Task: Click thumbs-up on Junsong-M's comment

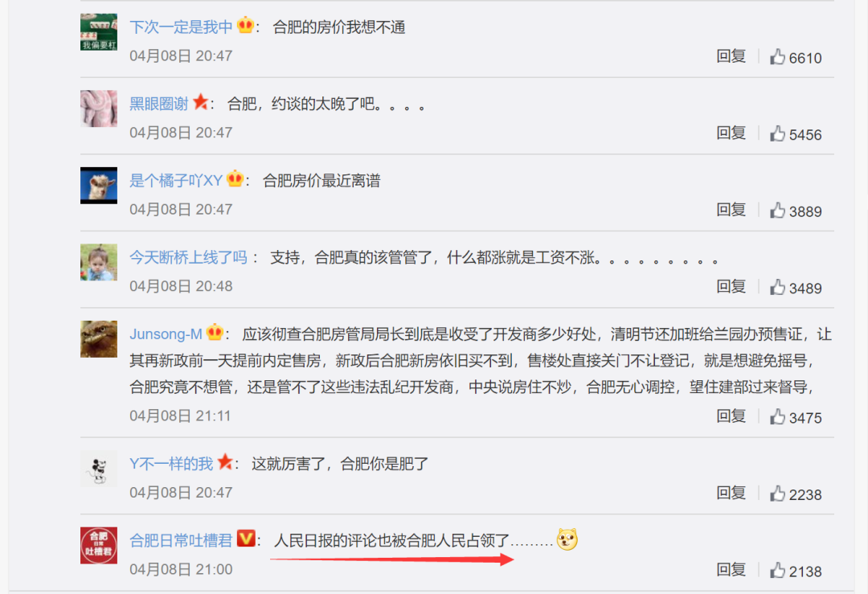Action: point(777,416)
